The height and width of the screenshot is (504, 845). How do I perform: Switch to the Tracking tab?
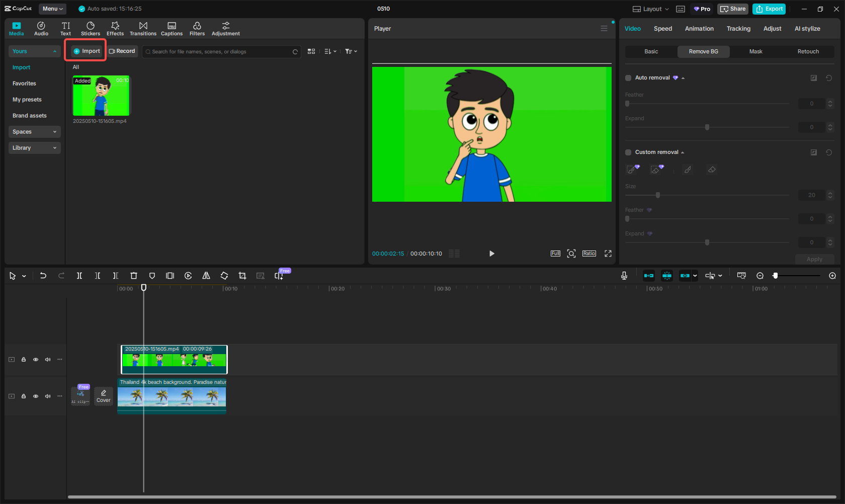(x=738, y=29)
